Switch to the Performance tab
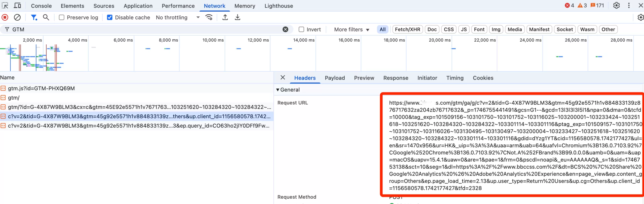The height and width of the screenshot is (204, 644). click(178, 6)
